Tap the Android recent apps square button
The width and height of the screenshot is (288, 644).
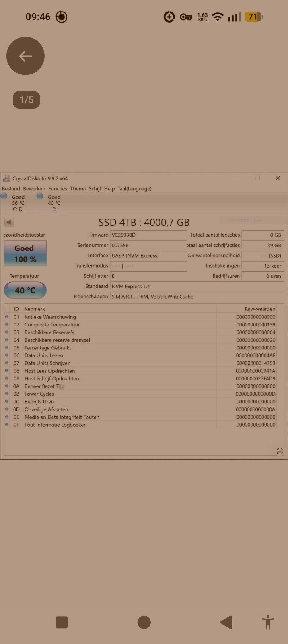click(62, 622)
